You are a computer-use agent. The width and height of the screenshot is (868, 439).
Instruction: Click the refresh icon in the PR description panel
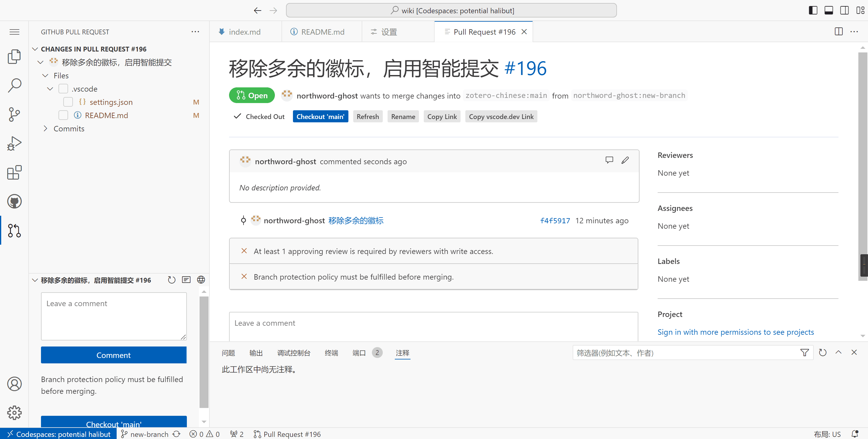[x=171, y=280]
